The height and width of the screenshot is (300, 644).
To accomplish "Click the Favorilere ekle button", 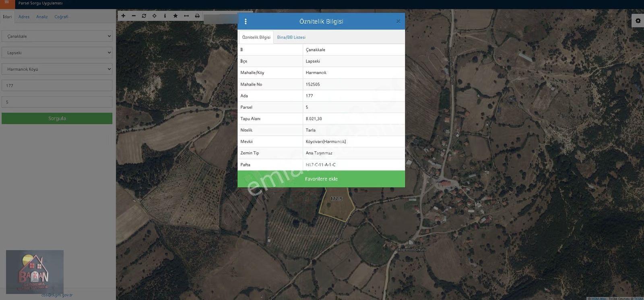I will pos(321,179).
